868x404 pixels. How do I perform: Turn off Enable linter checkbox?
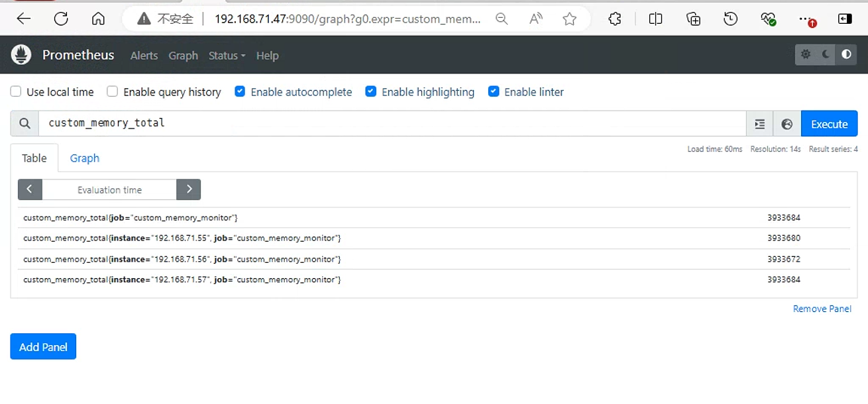coord(494,91)
